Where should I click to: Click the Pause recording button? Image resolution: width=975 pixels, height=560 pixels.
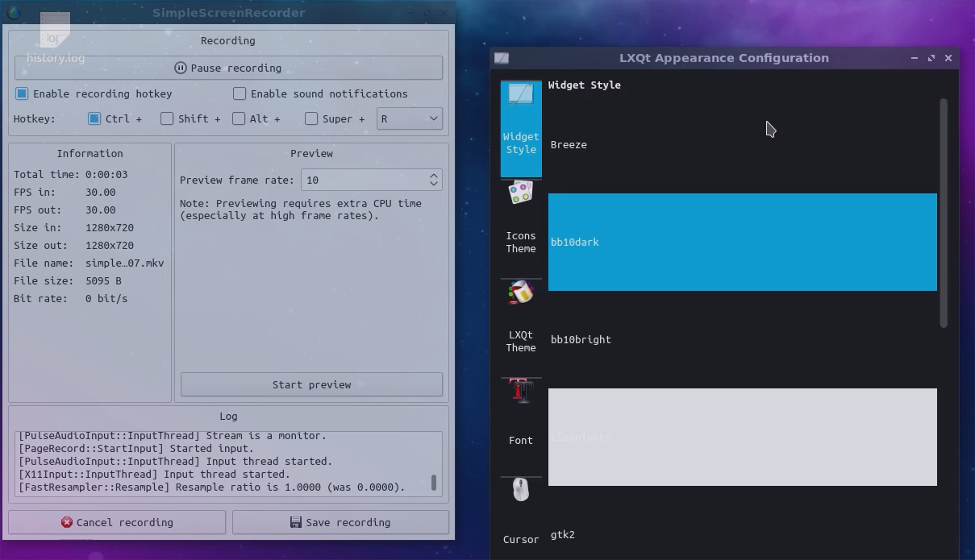(228, 68)
